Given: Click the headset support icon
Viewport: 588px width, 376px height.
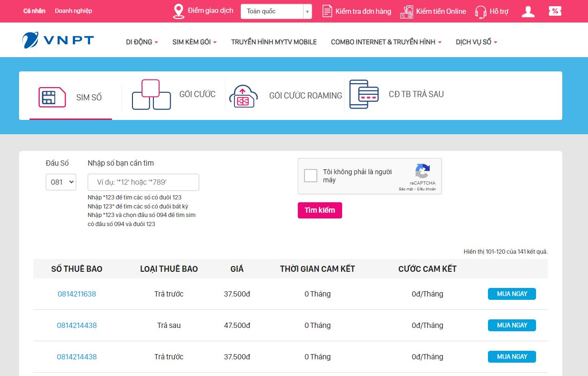Looking at the screenshot, I should click(x=480, y=12).
